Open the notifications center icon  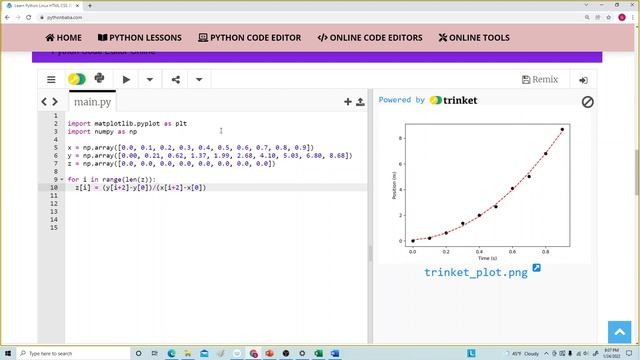(629, 353)
